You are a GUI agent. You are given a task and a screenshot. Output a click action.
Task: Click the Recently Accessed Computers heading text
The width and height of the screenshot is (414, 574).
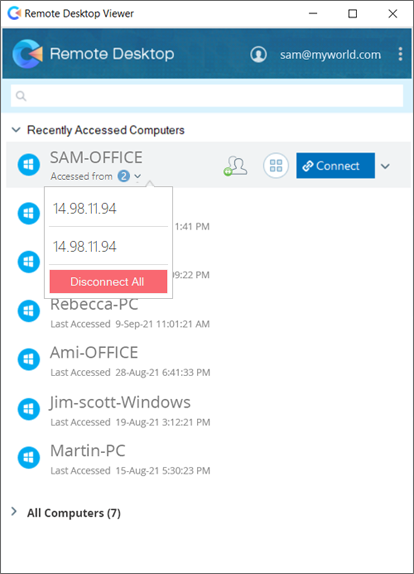[106, 130]
